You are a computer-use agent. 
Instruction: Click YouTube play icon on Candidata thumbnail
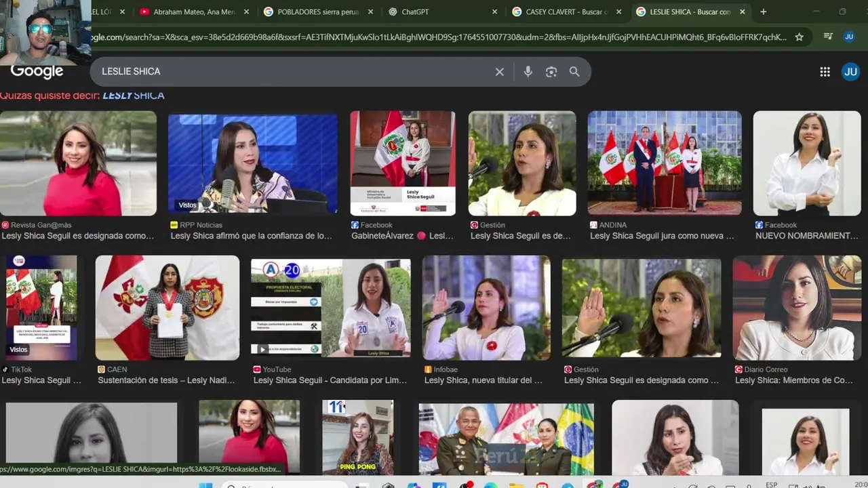point(262,350)
